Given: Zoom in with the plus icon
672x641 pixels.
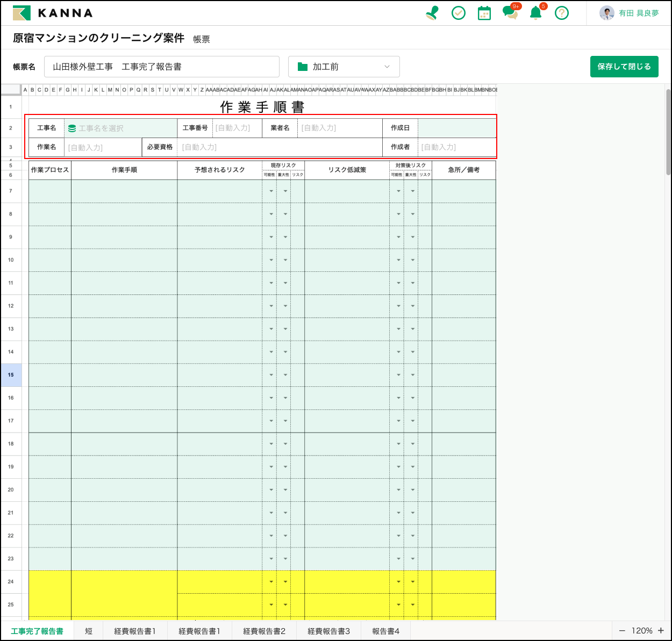Looking at the screenshot, I should [661, 631].
